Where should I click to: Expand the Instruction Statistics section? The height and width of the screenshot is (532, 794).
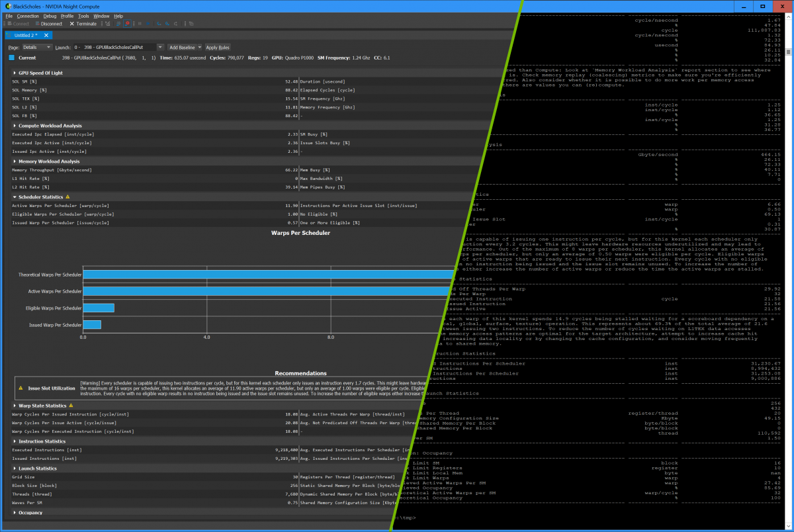pyautogui.click(x=14, y=441)
